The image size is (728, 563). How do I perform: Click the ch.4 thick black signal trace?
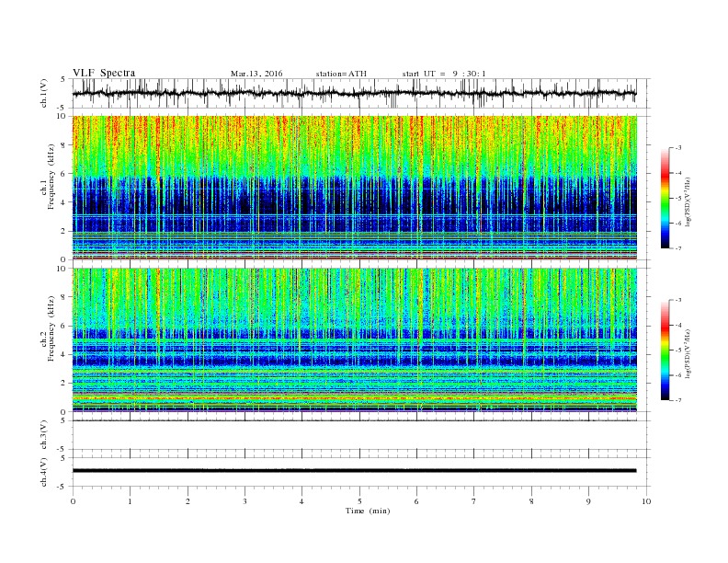pyautogui.click(x=354, y=471)
